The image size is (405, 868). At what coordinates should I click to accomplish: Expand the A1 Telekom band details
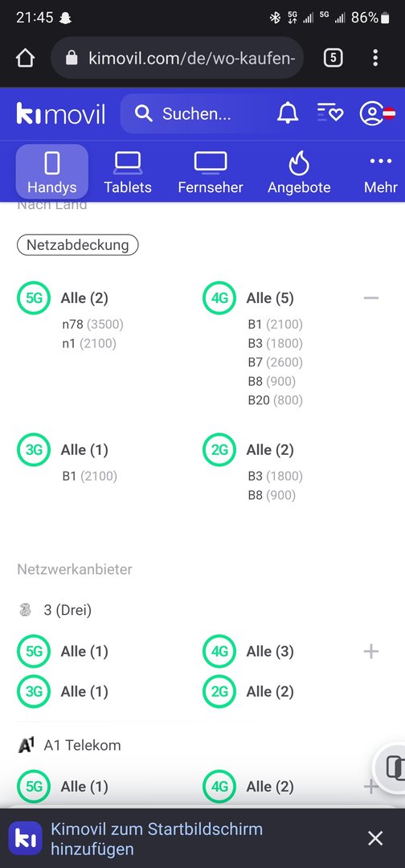(370, 786)
